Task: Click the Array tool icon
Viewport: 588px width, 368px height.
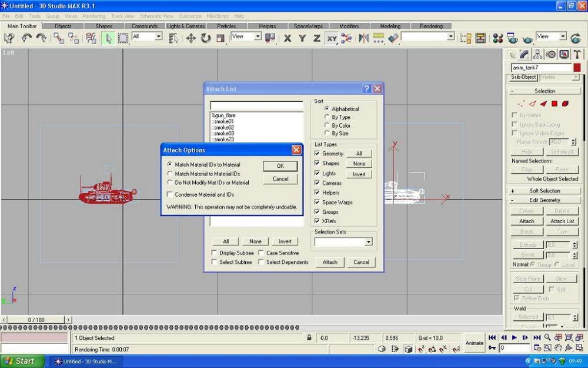Action: point(378,38)
